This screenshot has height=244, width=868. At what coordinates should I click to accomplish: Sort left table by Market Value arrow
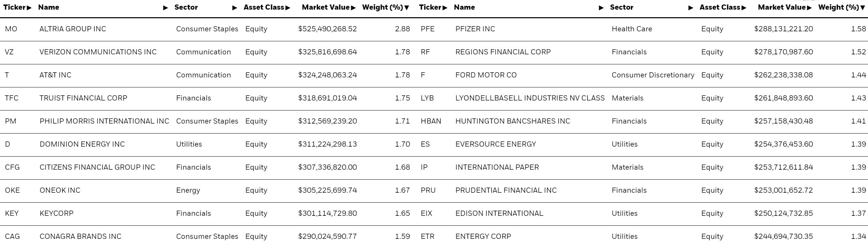click(353, 8)
